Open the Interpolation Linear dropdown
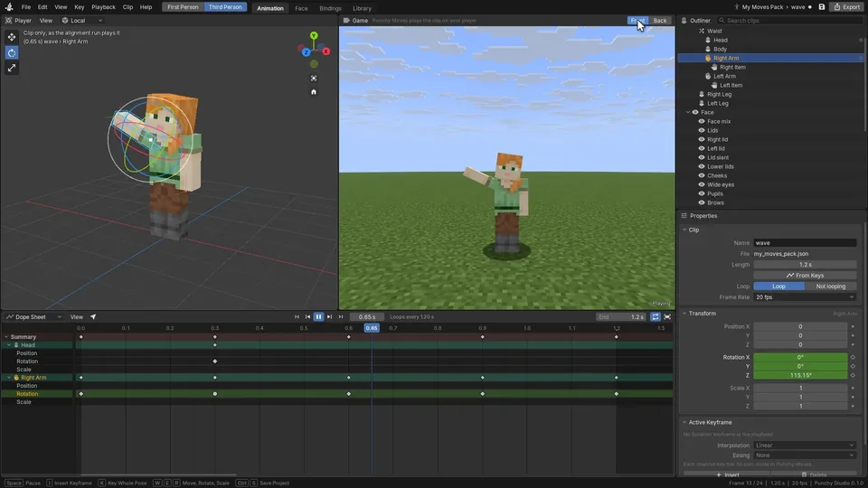868x488 pixels. click(x=805, y=446)
